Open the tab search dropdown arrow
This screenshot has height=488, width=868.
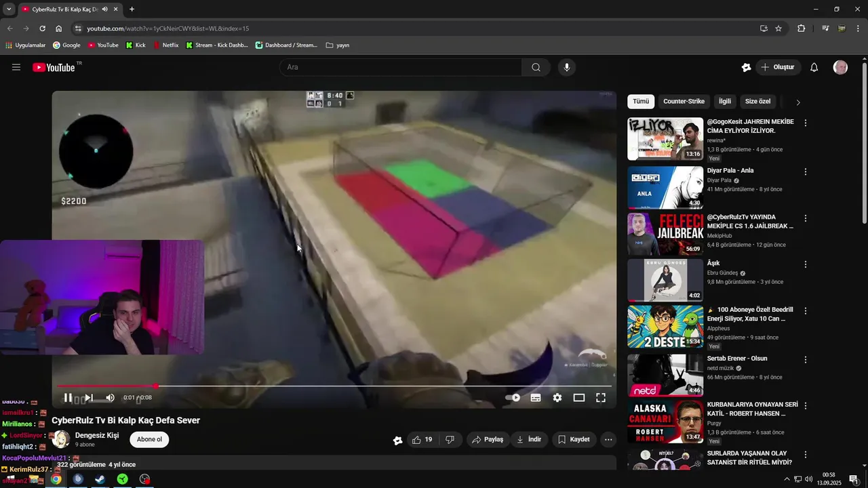click(9, 9)
